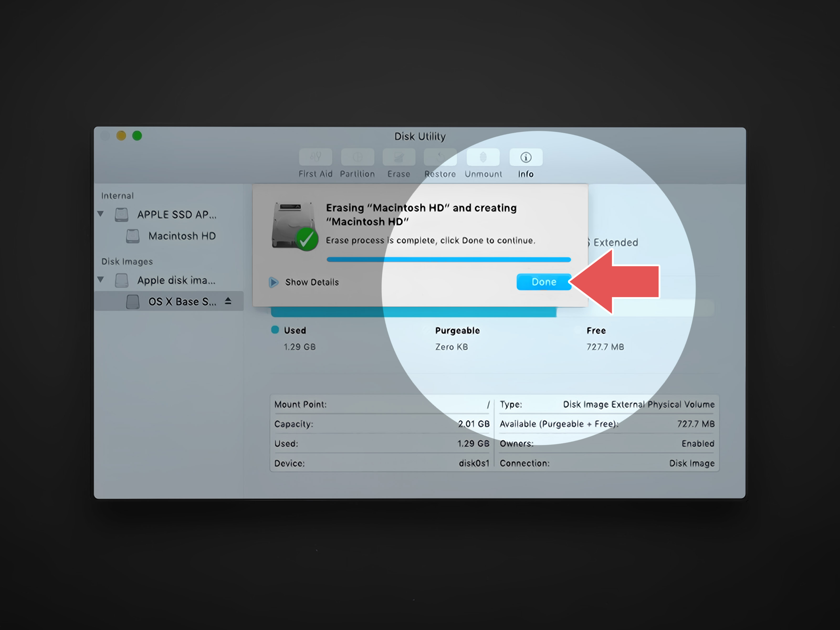840x630 pixels.
Task: Click the Owners Enabled value
Action: [x=698, y=444]
